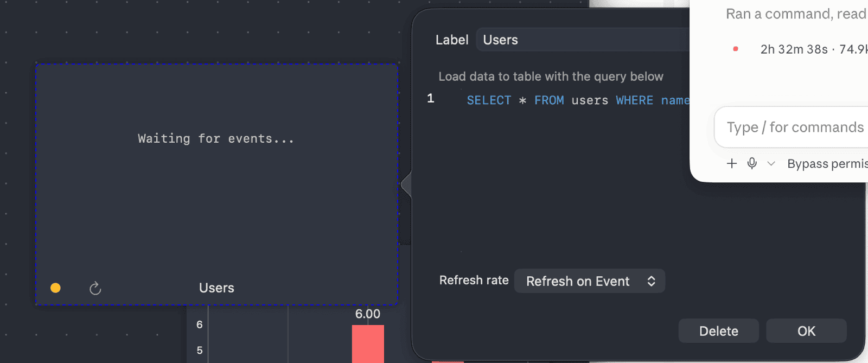Click the 'Load data to table' description text
Image resolution: width=868 pixels, height=363 pixels.
(551, 77)
